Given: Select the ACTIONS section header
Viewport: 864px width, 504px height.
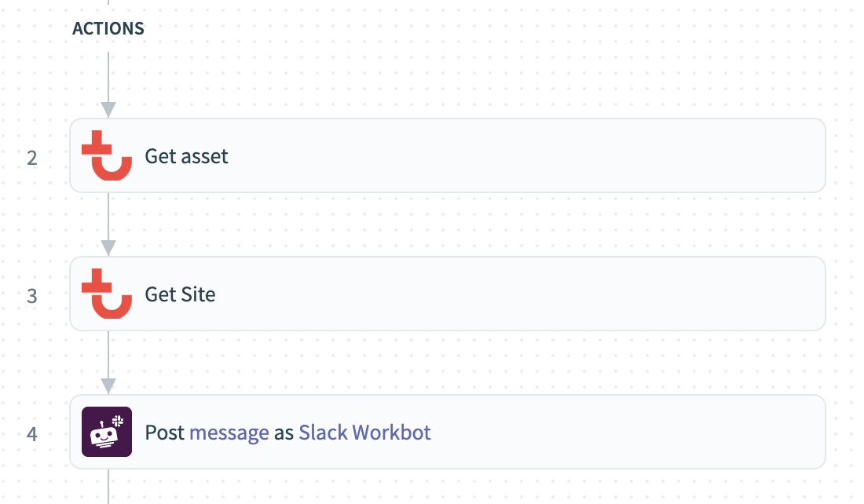Looking at the screenshot, I should coord(108,28).
